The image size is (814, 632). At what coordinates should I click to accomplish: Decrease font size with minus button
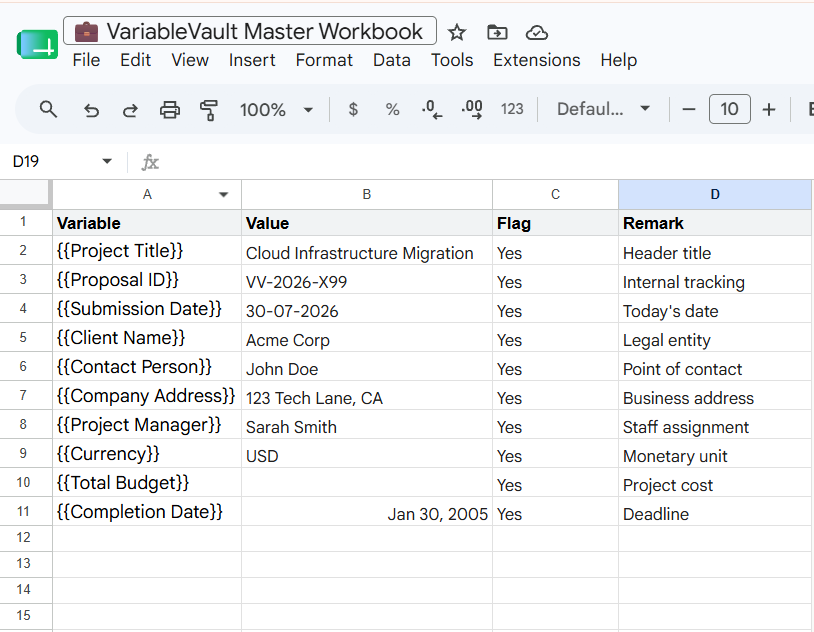click(x=689, y=109)
